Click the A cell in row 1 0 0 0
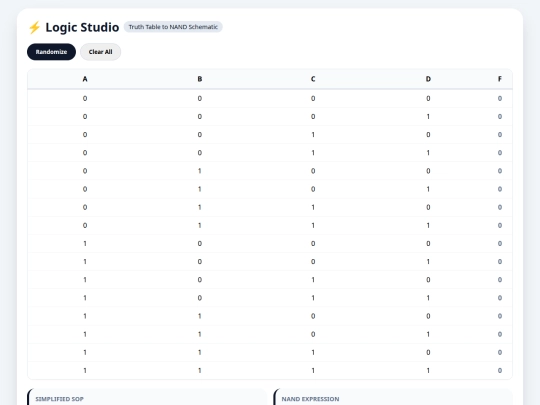540x405 pixels. 85,243
